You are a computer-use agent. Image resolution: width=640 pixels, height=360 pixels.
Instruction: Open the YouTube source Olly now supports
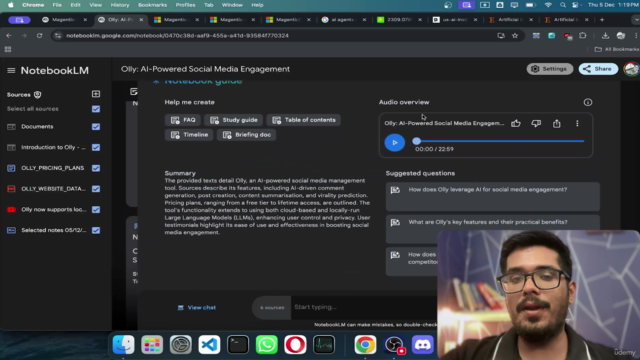(11, 210)
